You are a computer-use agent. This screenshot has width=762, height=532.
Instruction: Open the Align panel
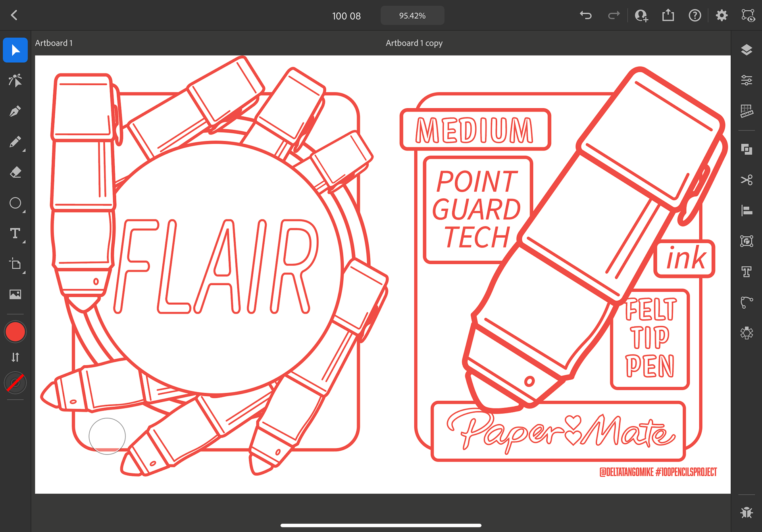click(747, 210)
